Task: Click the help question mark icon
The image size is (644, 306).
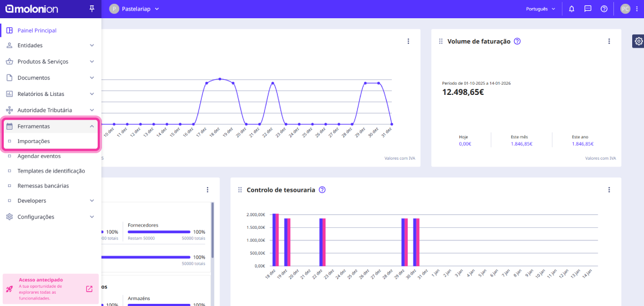Action: click(604, 9)
